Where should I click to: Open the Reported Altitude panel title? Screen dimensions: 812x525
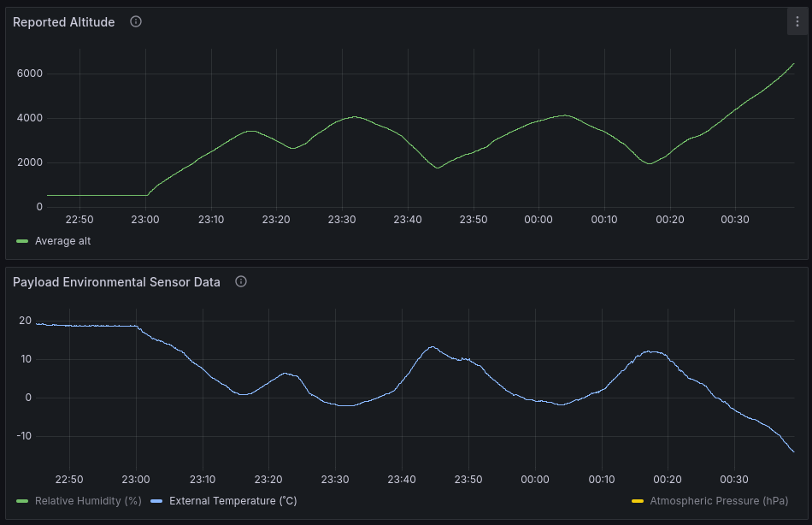64,22
